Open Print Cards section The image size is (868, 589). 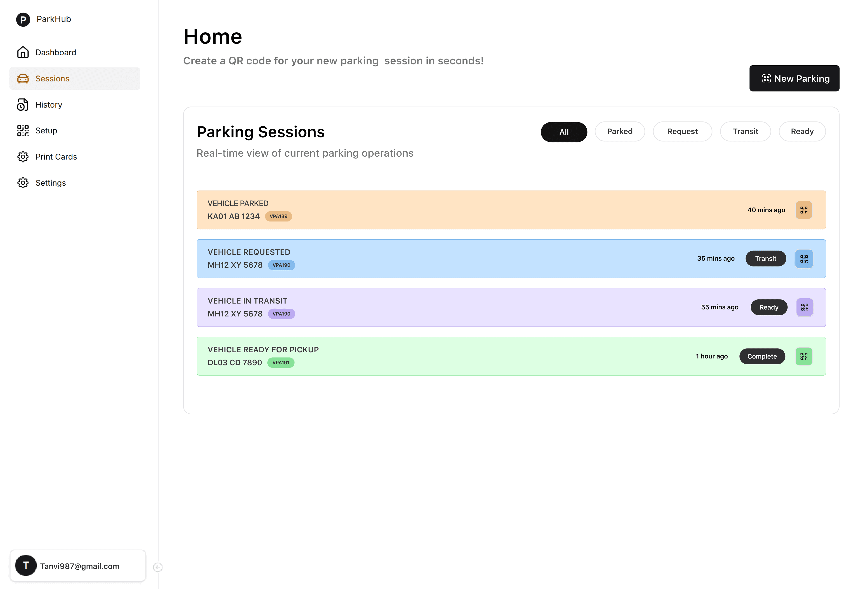56,157
